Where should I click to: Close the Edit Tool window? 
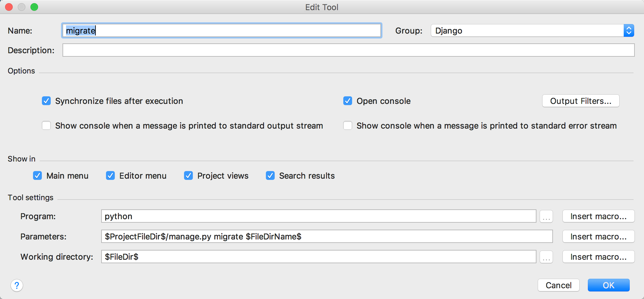[x=9, y=7]
